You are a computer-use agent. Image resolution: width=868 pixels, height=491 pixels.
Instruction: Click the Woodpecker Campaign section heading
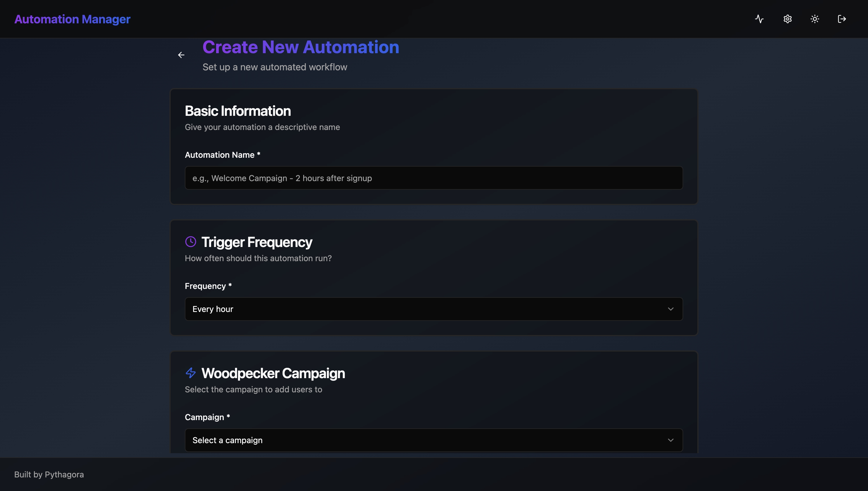pos(273,373)
